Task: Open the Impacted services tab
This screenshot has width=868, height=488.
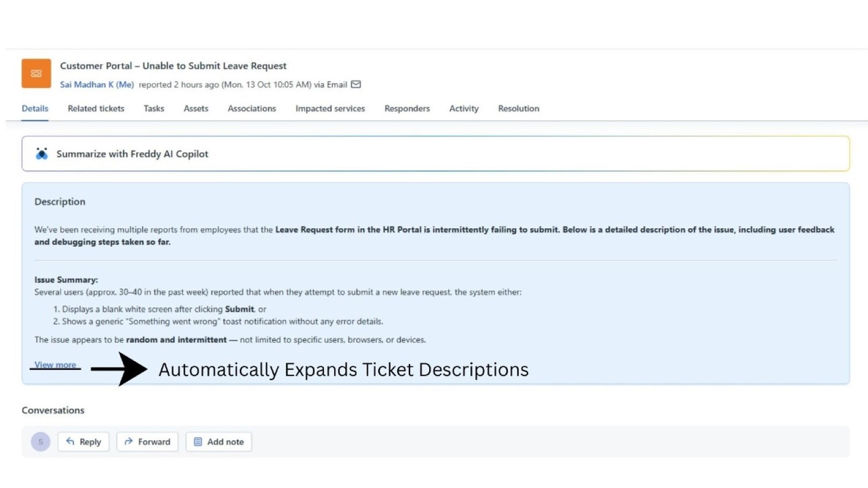Action: coord(330,109)
